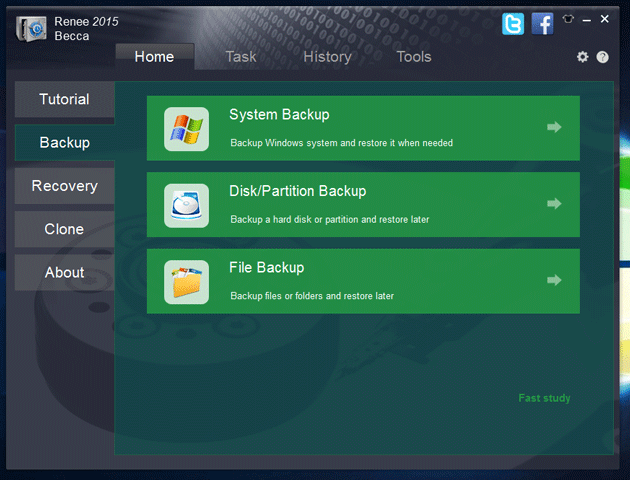Click the File Backup title
The image size is (630, 480).
pos(267,268)
